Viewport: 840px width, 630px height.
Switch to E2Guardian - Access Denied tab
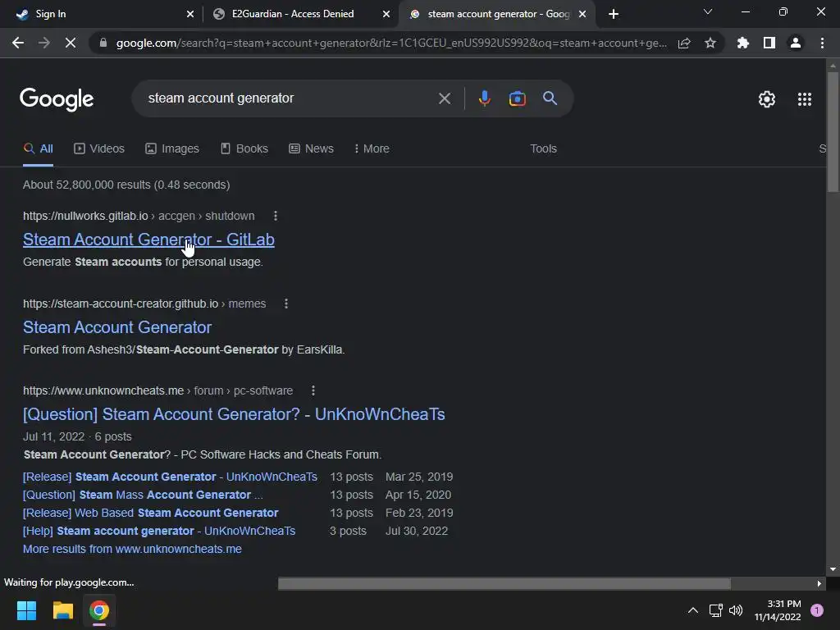(300, 14)
